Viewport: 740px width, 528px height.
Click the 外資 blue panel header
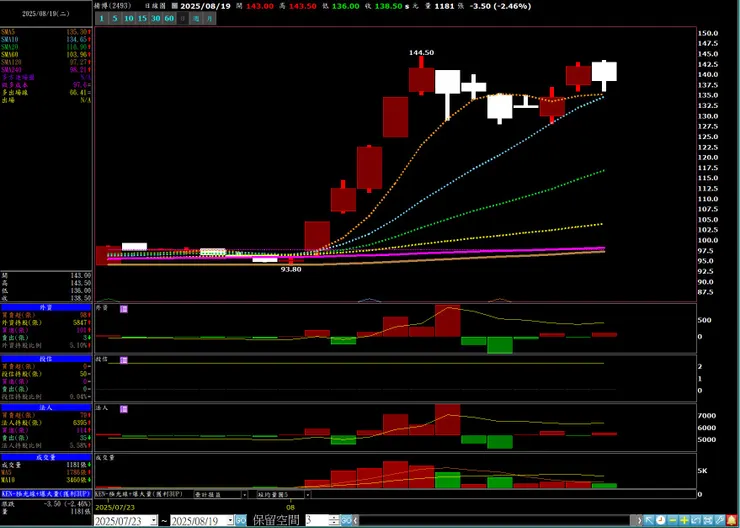46,307
